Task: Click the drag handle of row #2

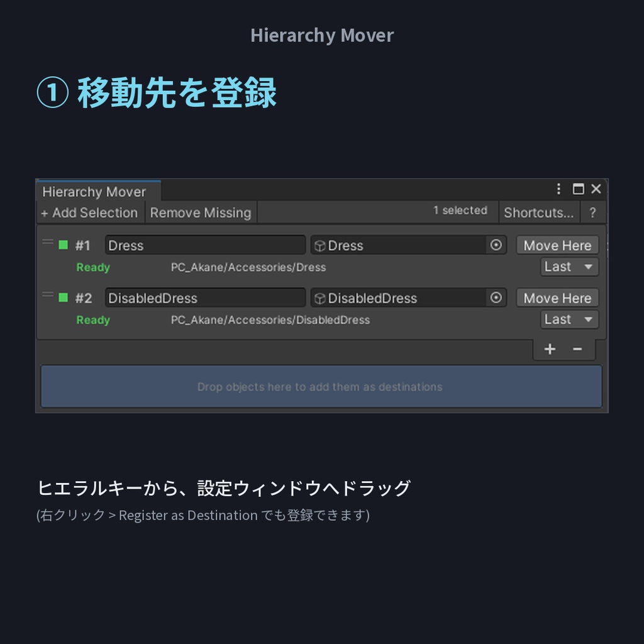Action: pos(48,294)
